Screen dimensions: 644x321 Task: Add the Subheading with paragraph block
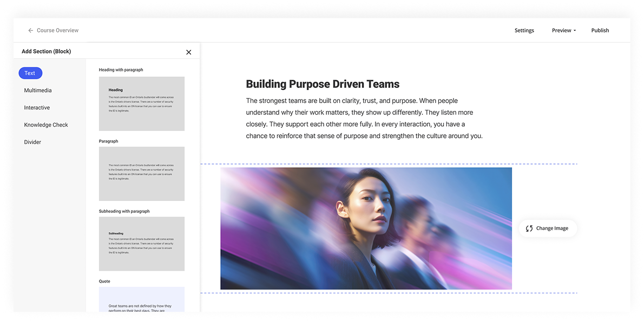point(141,244)
